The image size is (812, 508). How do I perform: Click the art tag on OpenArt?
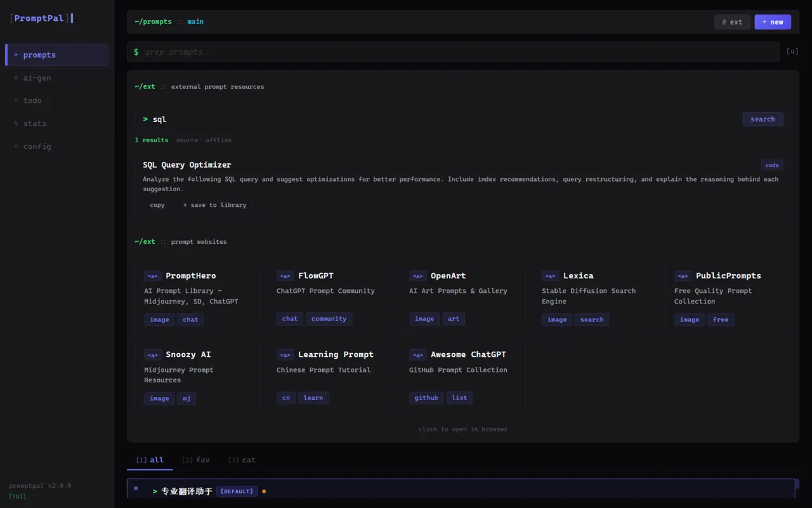click(454, 319)
